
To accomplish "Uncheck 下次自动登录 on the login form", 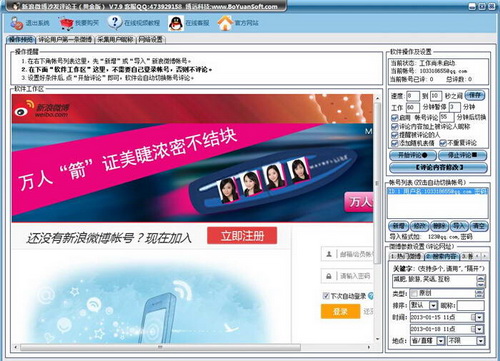I will click(326, 296).
